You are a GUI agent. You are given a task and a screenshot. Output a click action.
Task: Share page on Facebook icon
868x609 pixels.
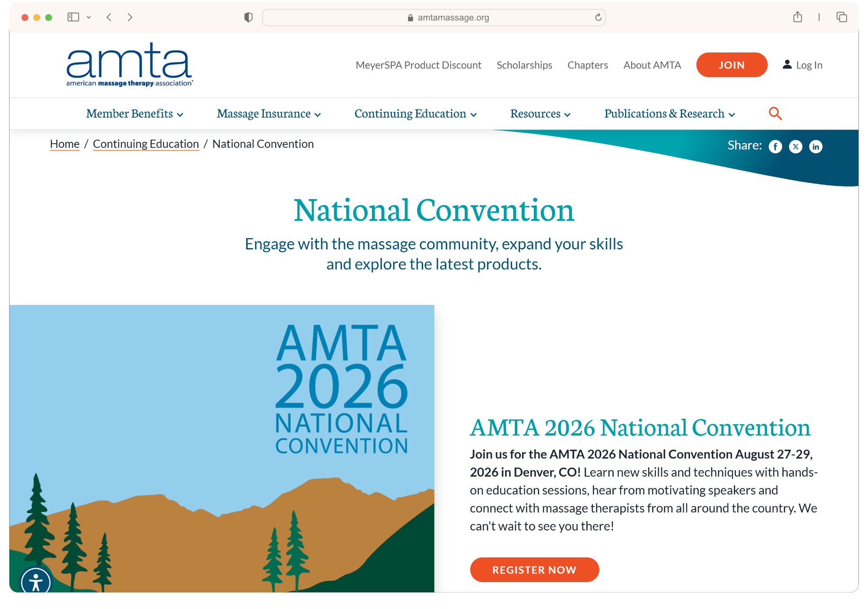point(776,147)
